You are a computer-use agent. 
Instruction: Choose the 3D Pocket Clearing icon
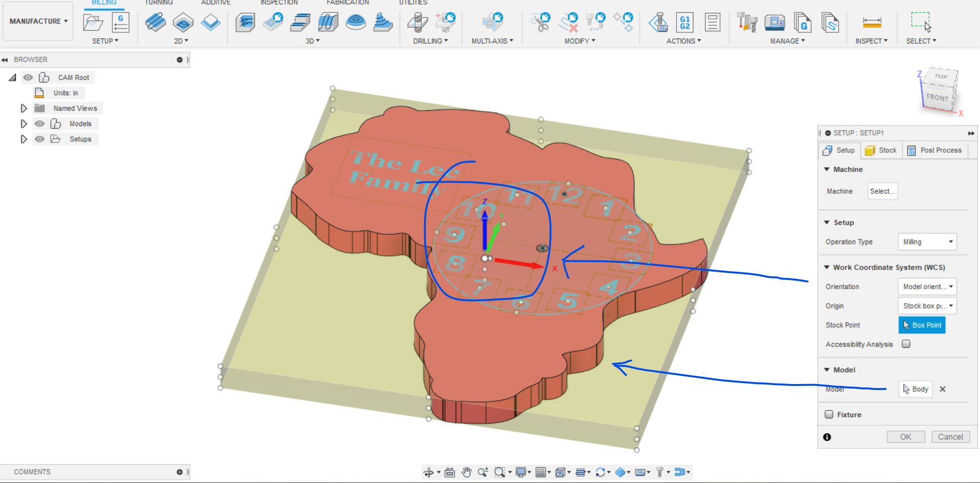pos(273,23)
